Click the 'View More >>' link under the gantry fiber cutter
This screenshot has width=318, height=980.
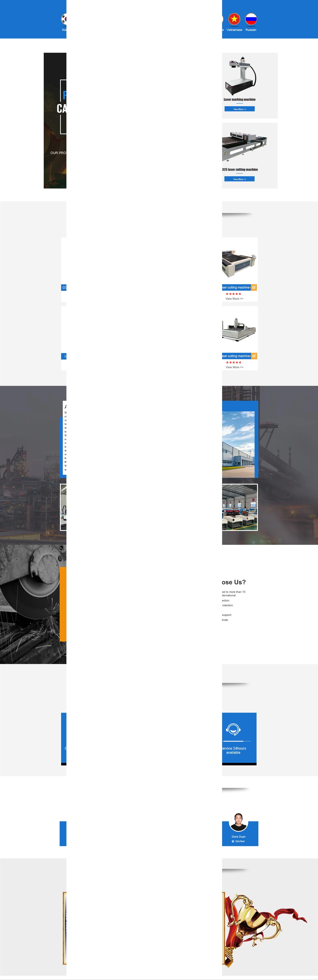point(234,367)
